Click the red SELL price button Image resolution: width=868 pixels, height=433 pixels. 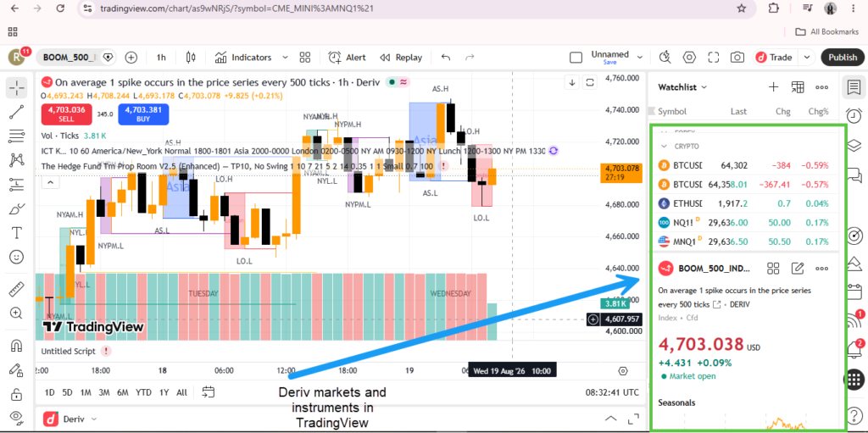(66, 114)
